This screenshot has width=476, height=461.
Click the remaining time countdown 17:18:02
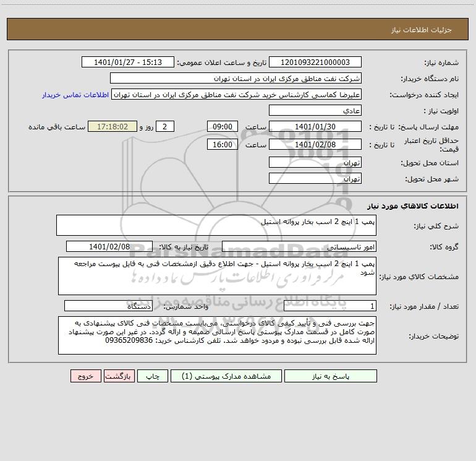(x=113, y=126)
